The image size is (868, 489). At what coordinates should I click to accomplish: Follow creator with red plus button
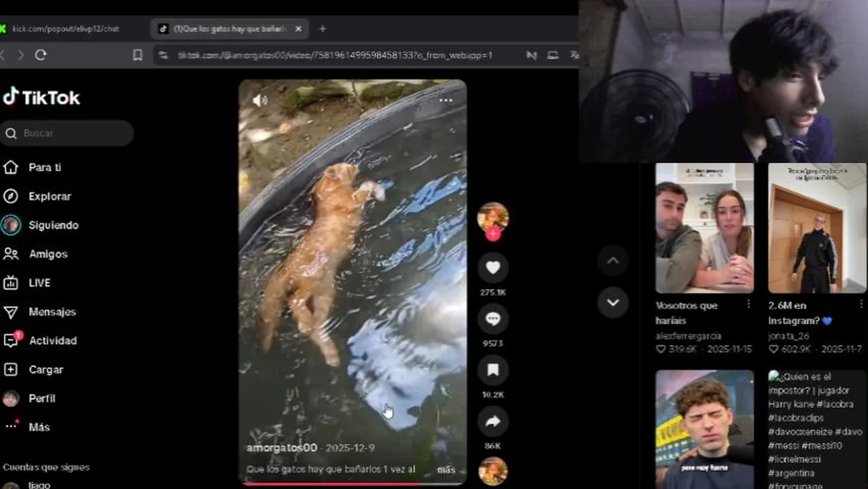tap(493, 234)
